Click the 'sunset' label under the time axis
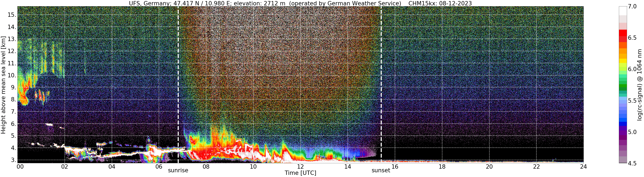This screenshot has height=177, width=644. 381,171
